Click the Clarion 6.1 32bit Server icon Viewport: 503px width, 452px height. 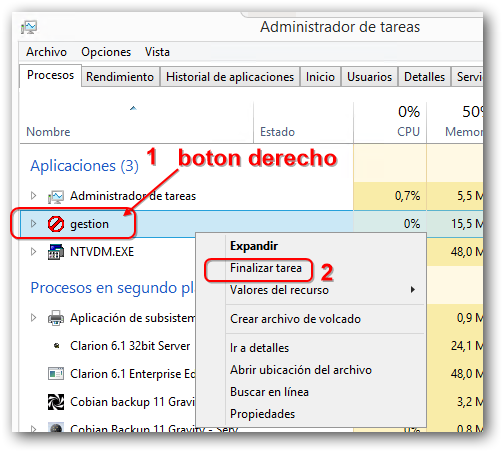click(x=57, y=346)
